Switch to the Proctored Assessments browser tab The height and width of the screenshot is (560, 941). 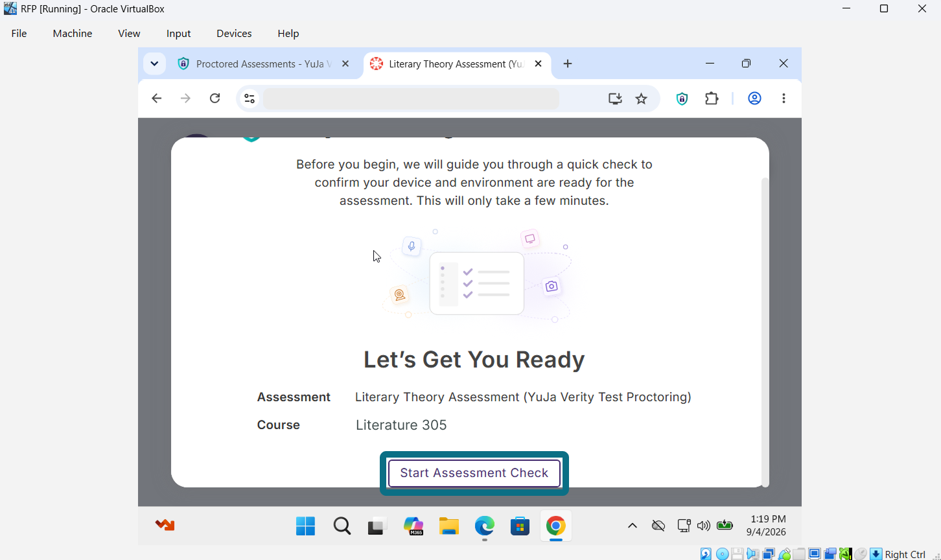click(x=262, y=64)
